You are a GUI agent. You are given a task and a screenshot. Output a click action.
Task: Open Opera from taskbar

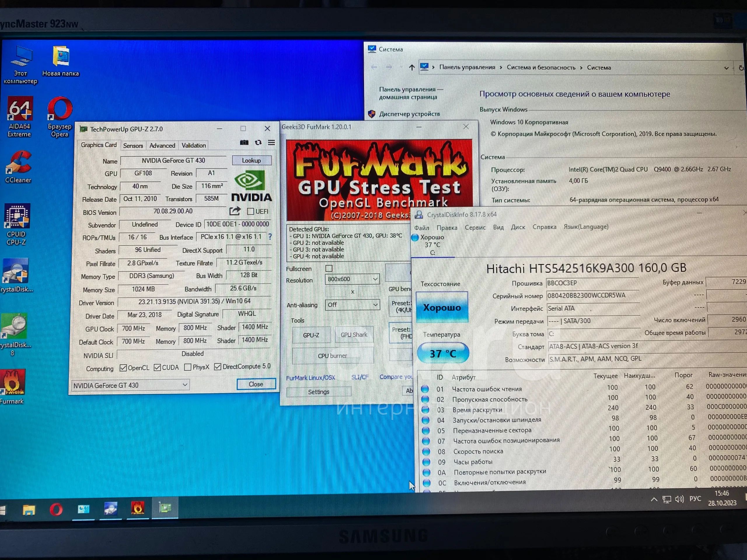pos(56,509)
